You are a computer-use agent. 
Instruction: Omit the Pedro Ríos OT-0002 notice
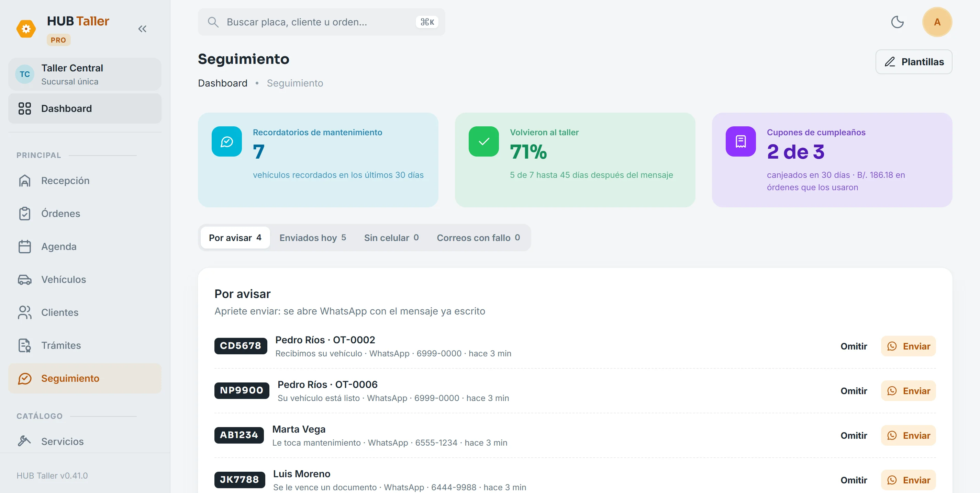coord(854,346)
